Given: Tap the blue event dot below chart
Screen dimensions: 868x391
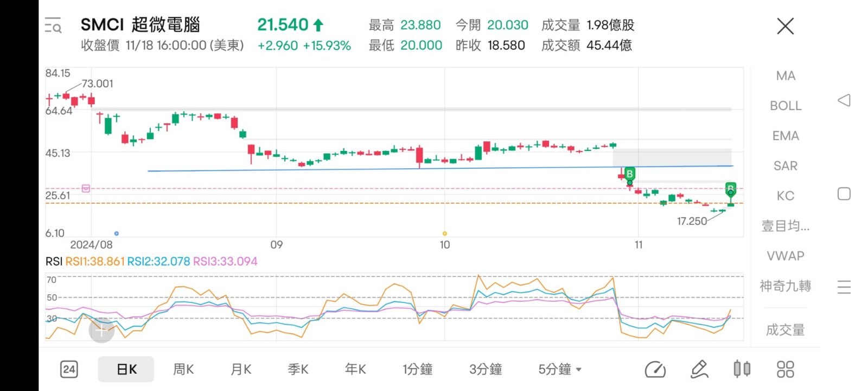Looking at the screenshot, I should tap(117, 234).
